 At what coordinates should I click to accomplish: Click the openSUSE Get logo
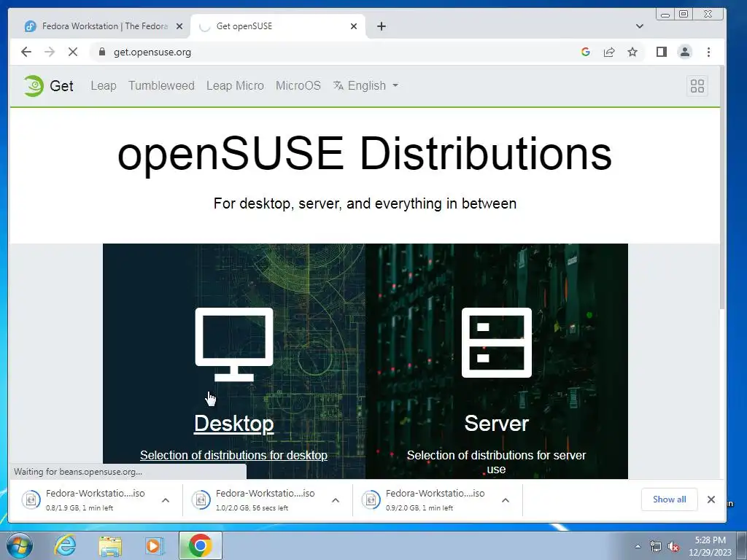coord(49,86)
